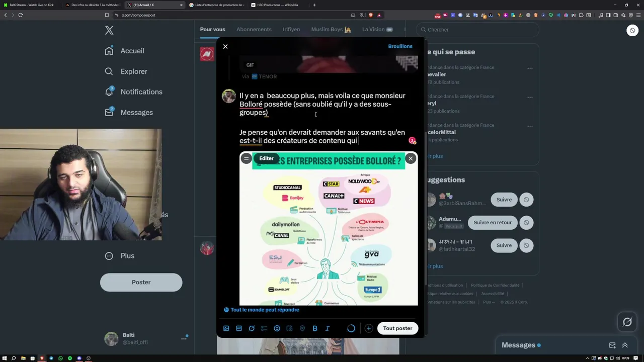Screen dimensions: 644x362
Task: Dismiss the Adamu suggestion
Action: (x=526, y=223)
